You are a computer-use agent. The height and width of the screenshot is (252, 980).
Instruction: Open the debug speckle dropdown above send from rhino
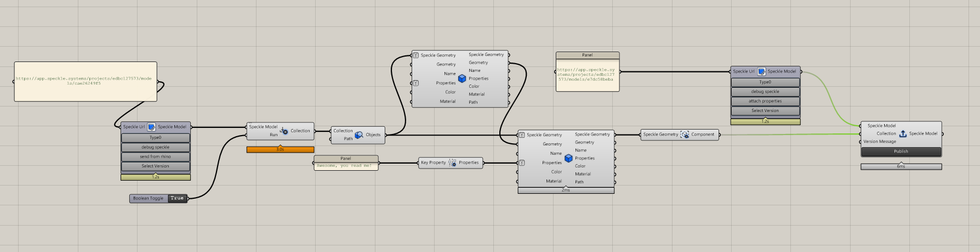coord(156,147)
